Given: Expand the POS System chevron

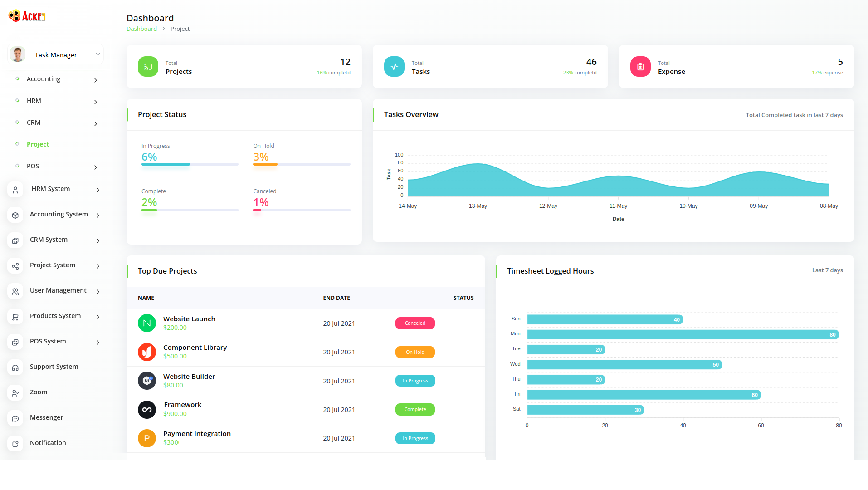Looking at the screenshot, I should 98,342.
